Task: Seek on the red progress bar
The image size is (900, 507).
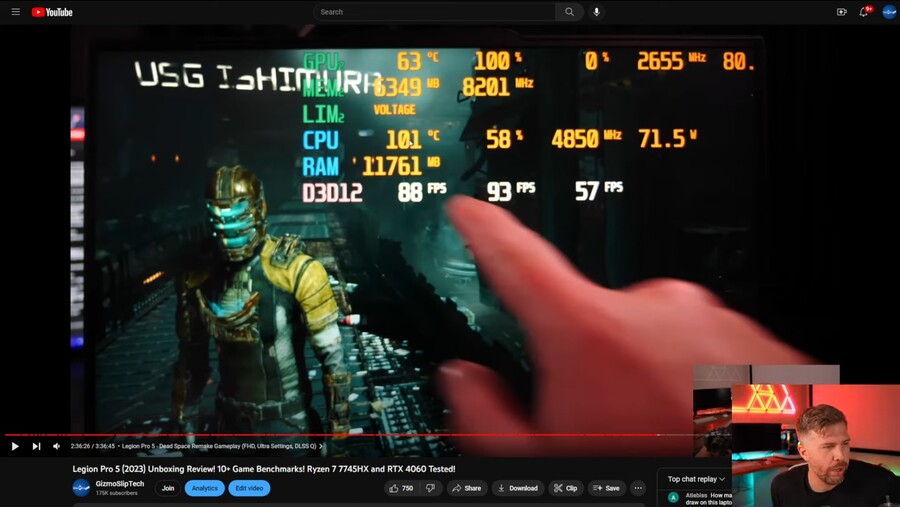Action: click(367, 435)
